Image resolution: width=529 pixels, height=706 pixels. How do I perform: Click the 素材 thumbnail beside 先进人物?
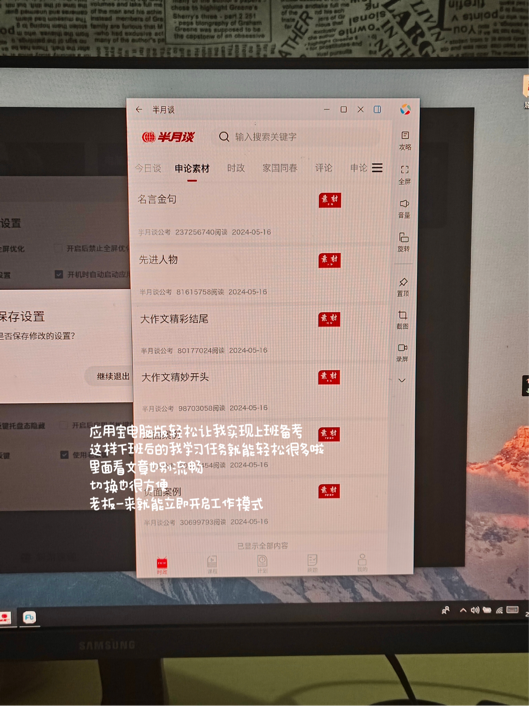tap(329, 260)
